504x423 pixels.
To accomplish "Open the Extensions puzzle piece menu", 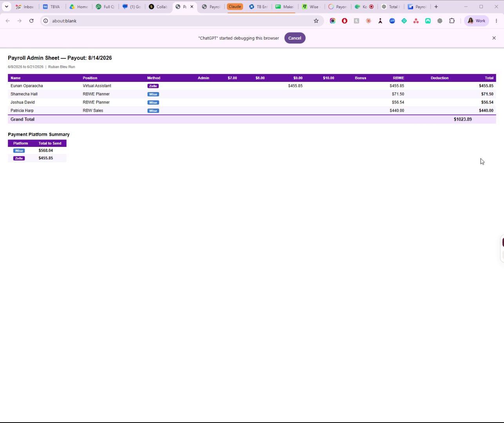I will tap(452, 21).
